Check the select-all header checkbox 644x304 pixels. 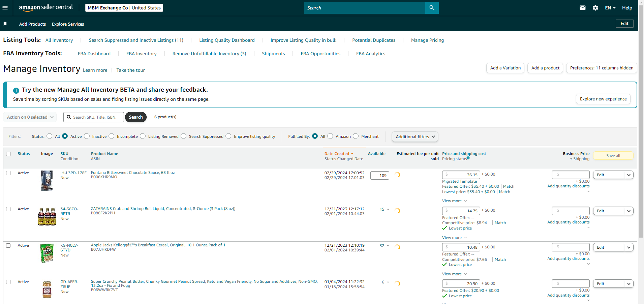coord(8,154)
